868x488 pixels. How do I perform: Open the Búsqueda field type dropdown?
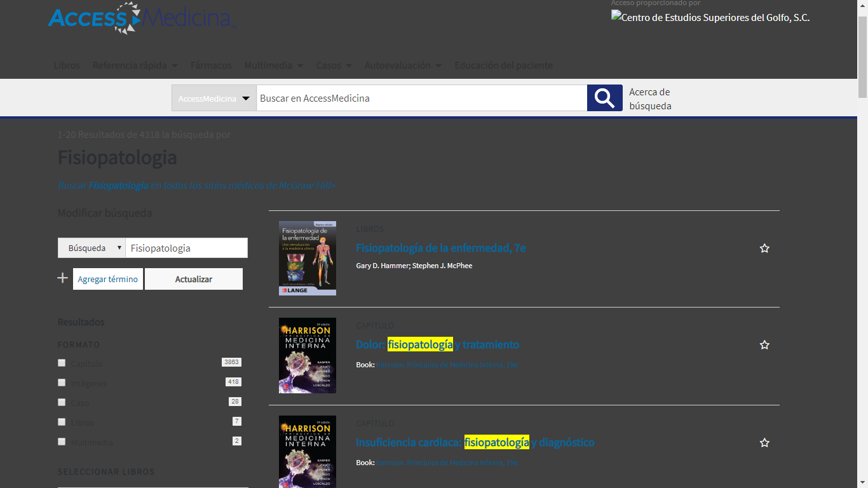pos(92,248)
